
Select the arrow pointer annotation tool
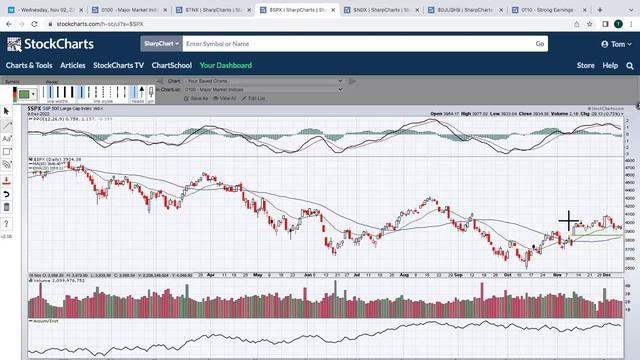pyautogui.click(x=7, y=111)
